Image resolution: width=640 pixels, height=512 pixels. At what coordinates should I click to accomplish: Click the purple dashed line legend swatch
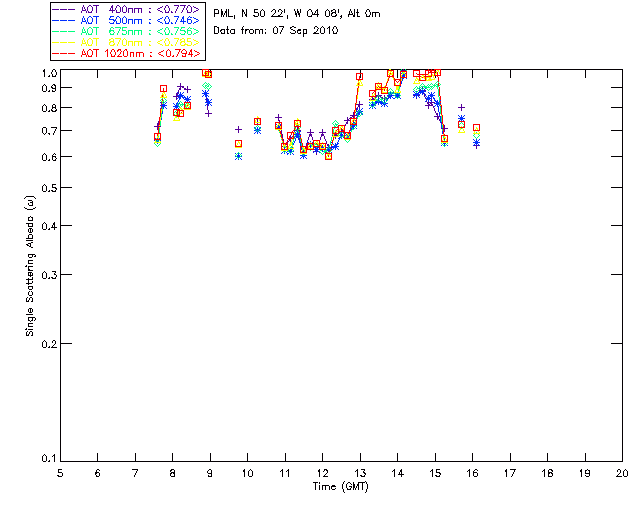pyautogui.click(x=64, y=8)
